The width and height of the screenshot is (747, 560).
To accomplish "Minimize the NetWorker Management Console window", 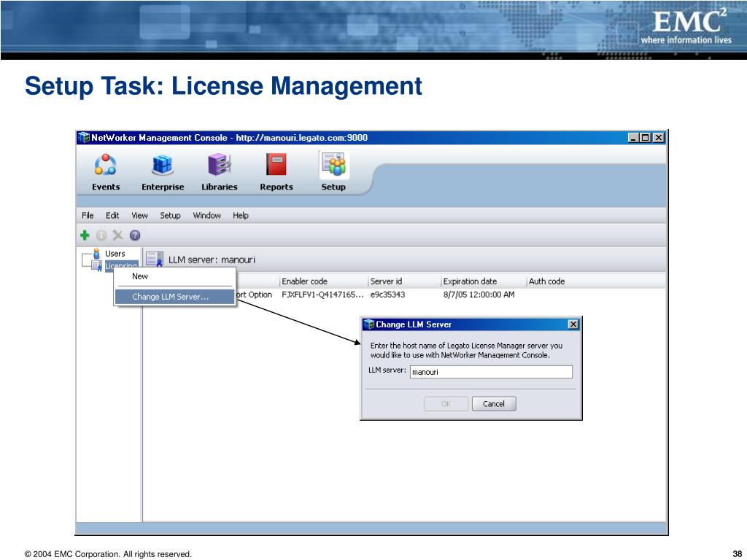I will [x=633, y=138].
